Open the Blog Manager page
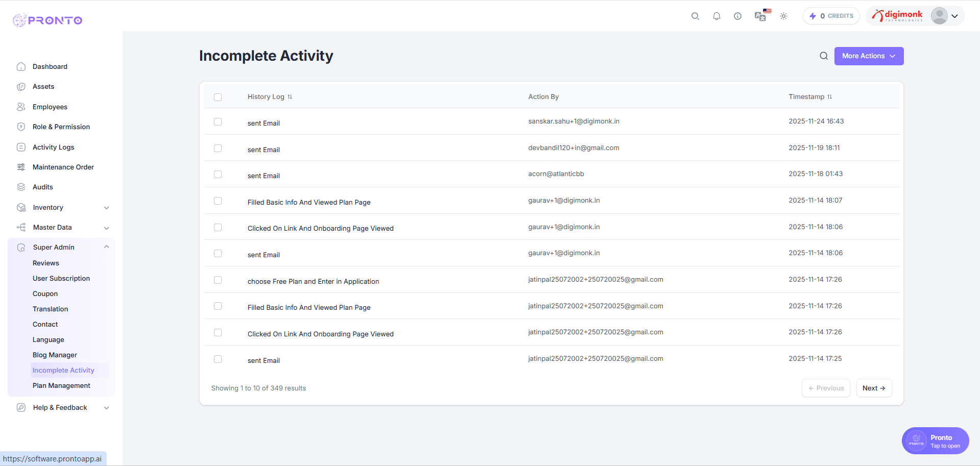The width and height of the screenshot is (980, 466). point(54,355)
